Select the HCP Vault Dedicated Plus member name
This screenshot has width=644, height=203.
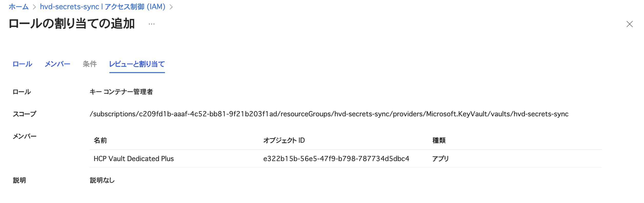point(133,159)
